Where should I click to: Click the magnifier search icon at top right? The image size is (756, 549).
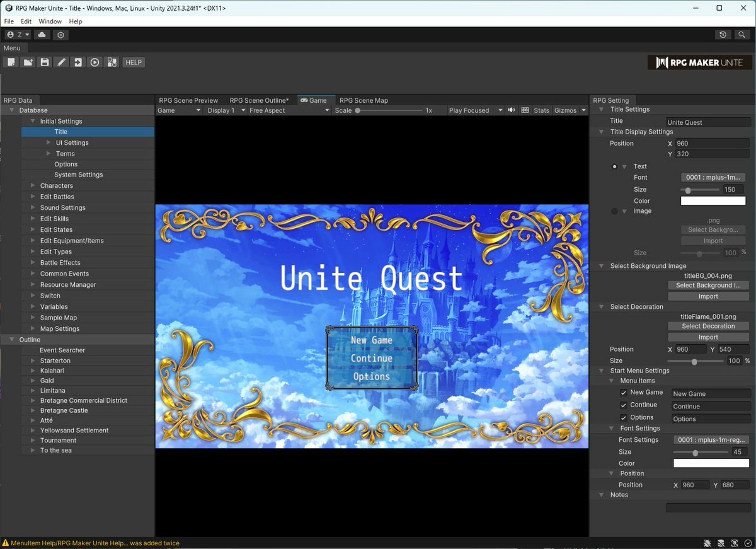742,35
